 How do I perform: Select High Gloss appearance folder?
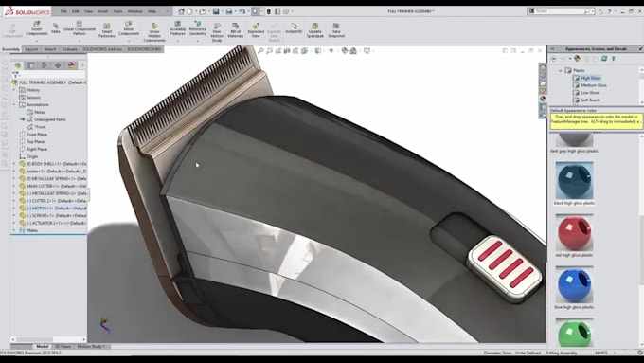coord(587,78)
